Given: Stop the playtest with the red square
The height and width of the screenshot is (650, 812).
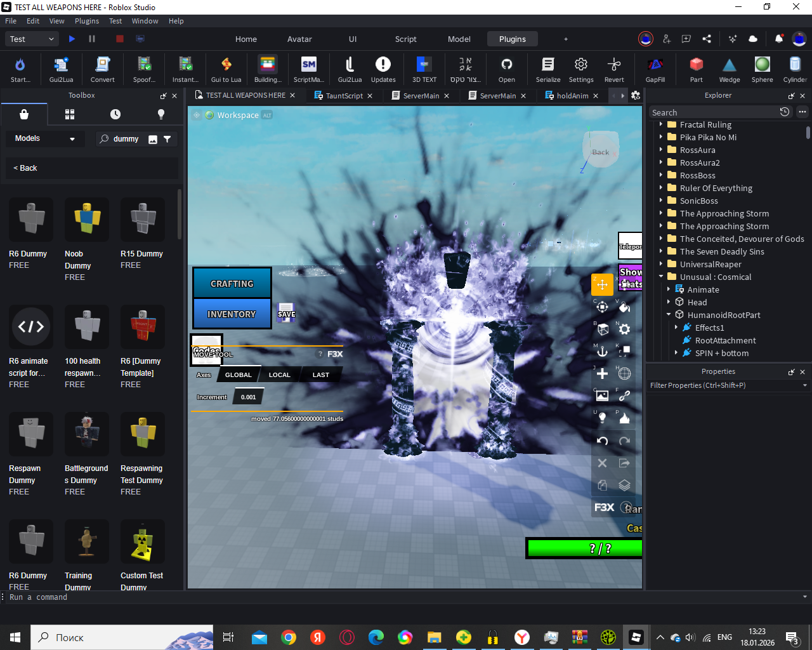Looking at the screenshot, I should tap(119, 39).
